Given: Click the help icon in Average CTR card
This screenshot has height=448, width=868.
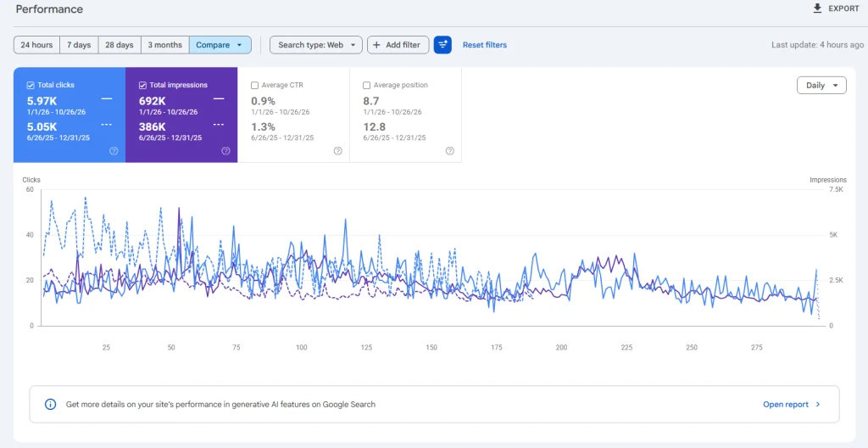Looking at the screenshot, I should click(x=337, y=151).
